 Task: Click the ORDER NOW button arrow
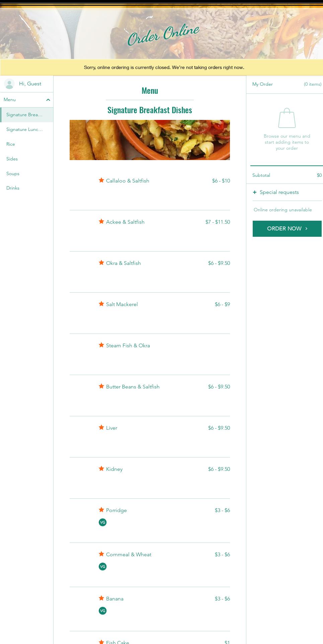point(306,229)
